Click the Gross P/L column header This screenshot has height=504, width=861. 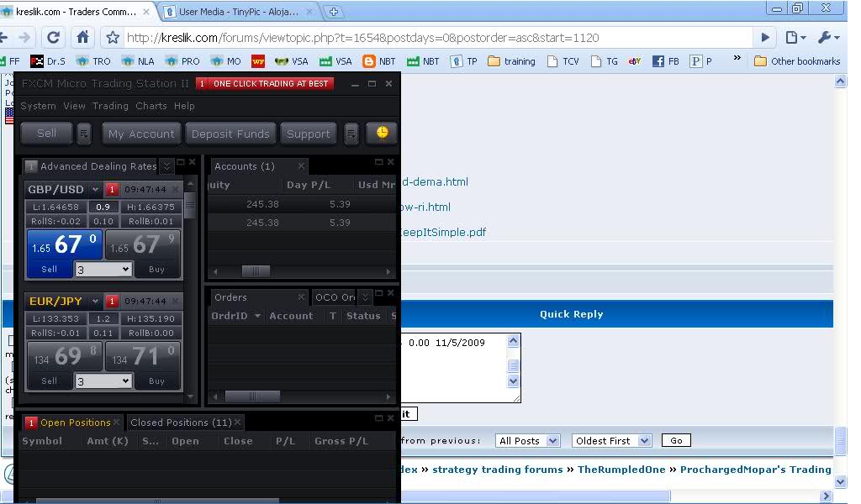click(341, 441)
